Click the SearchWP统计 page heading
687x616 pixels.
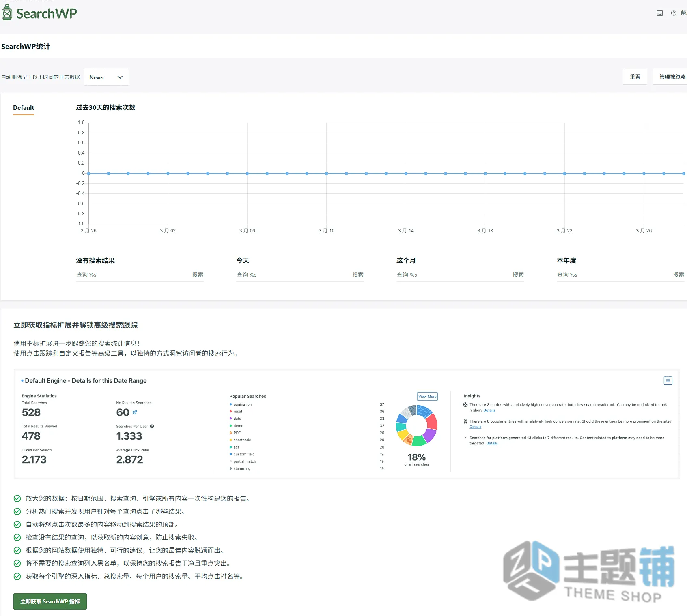pyautogui.click(x=26, y=46)
